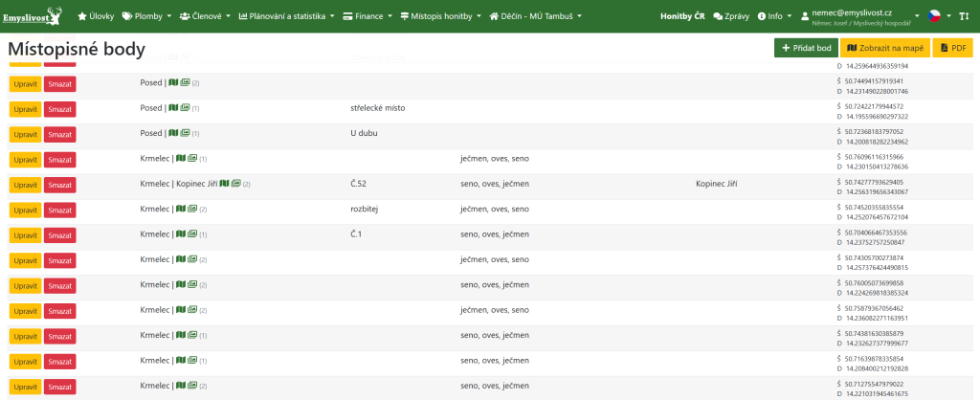Export the list with the PDF button
The image size is (980, 400).
point(952,48)
